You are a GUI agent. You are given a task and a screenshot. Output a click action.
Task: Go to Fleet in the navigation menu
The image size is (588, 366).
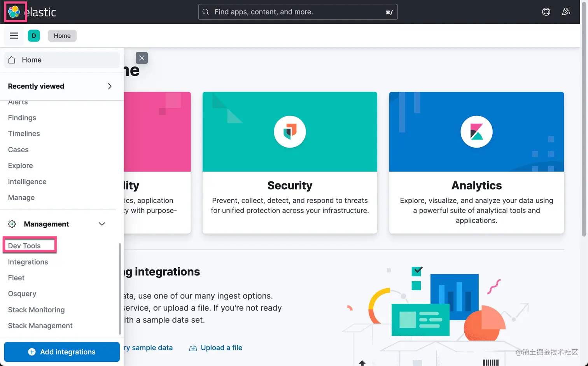point(16,278)
